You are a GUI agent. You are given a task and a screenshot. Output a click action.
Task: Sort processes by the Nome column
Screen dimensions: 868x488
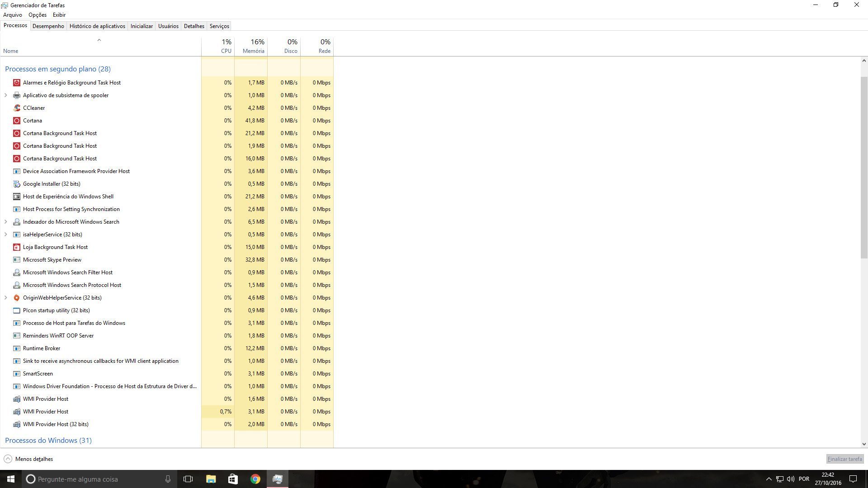100,46
